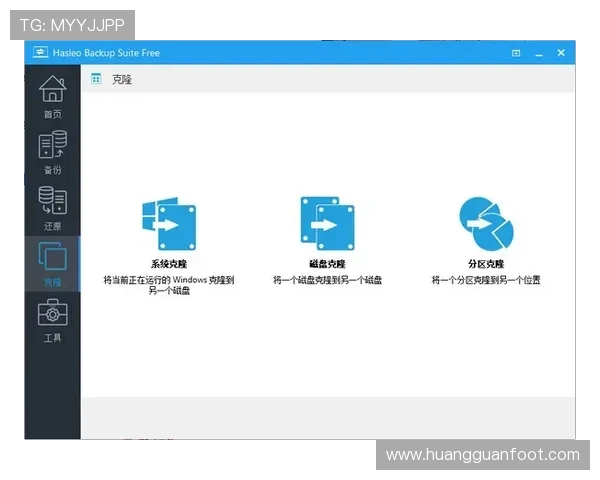The width and height of the screenshot is (600, 480).
Task: Launch 磁盘克隆 disk clone icon
Action: (x=327, y=224)
